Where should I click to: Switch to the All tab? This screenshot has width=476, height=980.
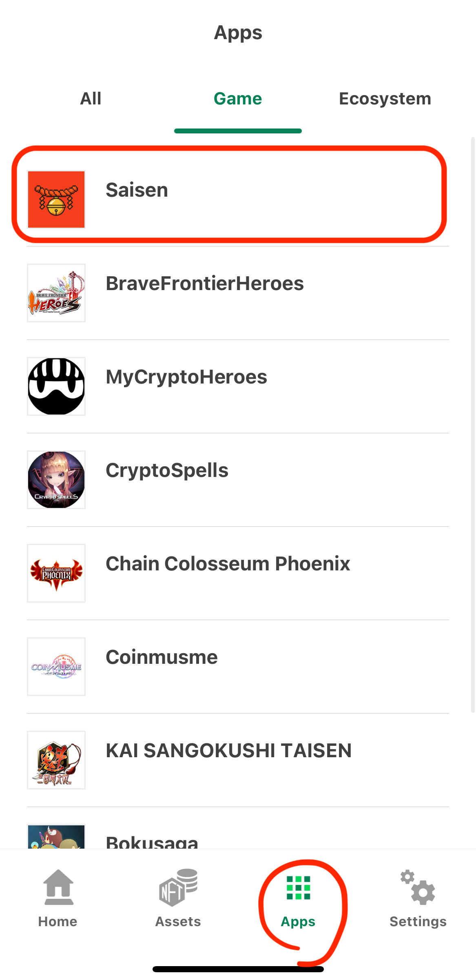91,99
